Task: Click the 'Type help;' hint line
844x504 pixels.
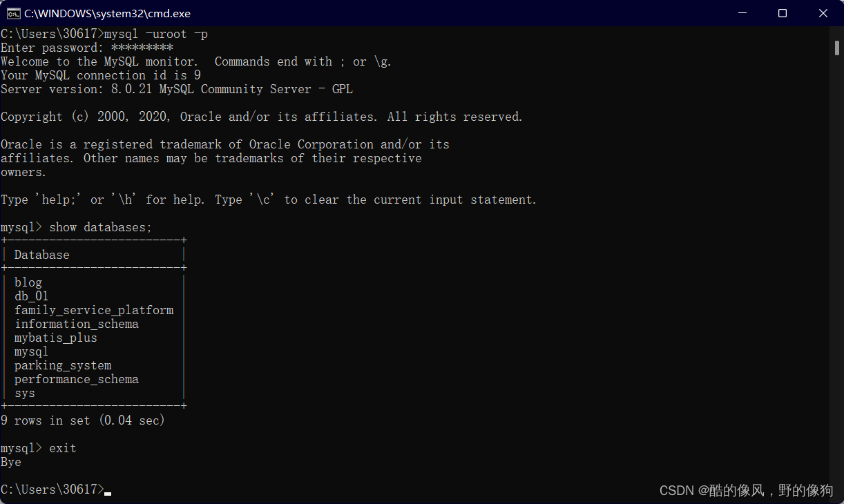Action: [x=269, y=200]
